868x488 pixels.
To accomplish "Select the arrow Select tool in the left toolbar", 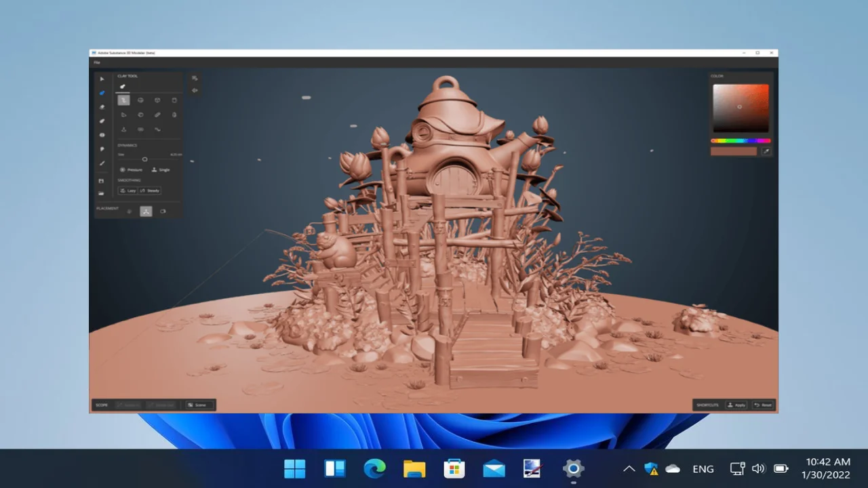I will point(102,79).
